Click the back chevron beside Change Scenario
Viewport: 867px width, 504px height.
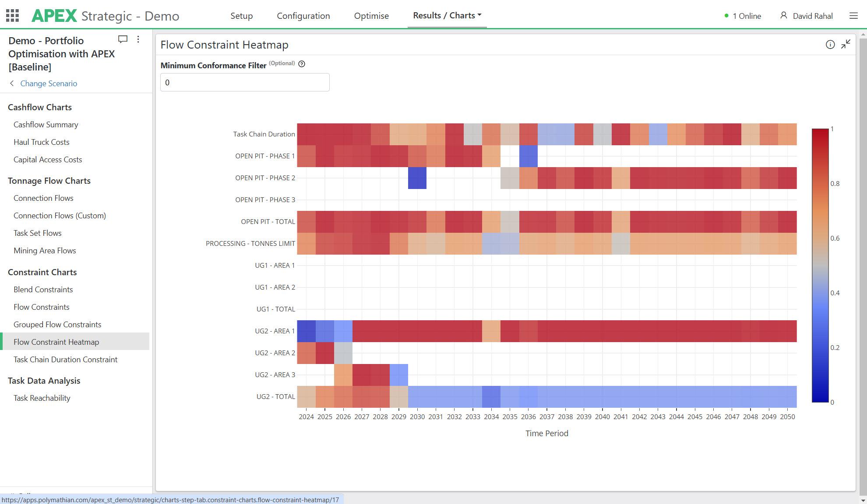click(12, 83)
